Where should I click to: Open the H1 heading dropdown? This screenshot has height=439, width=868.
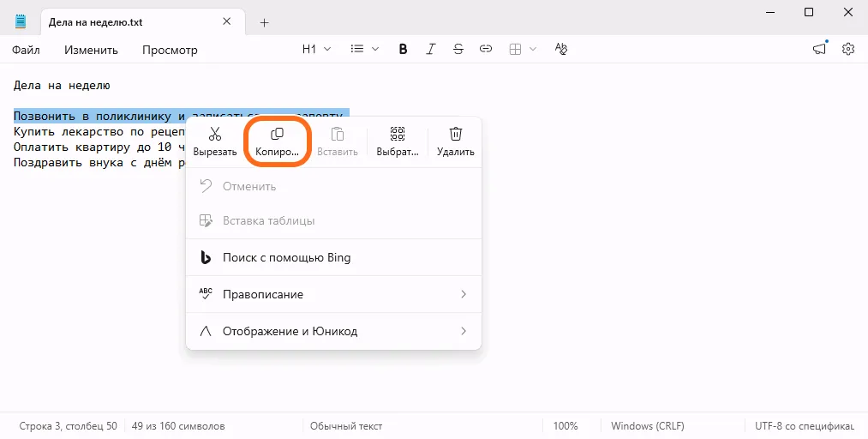(317, 49)
